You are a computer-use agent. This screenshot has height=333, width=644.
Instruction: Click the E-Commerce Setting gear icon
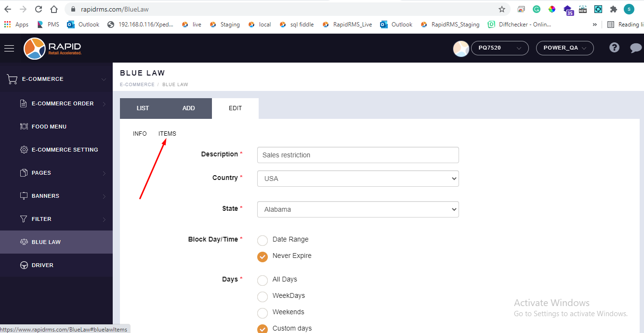pyautogui.click(x=24, y=150)
